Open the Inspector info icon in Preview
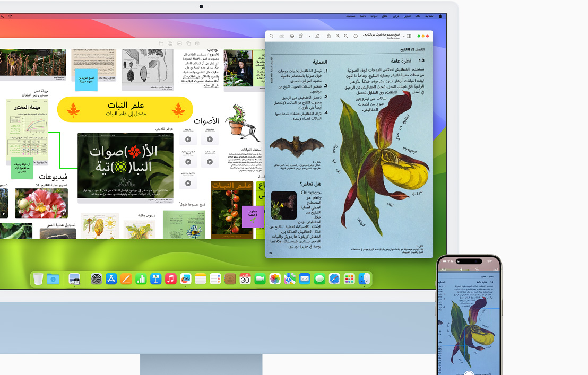 click(356, 36)
